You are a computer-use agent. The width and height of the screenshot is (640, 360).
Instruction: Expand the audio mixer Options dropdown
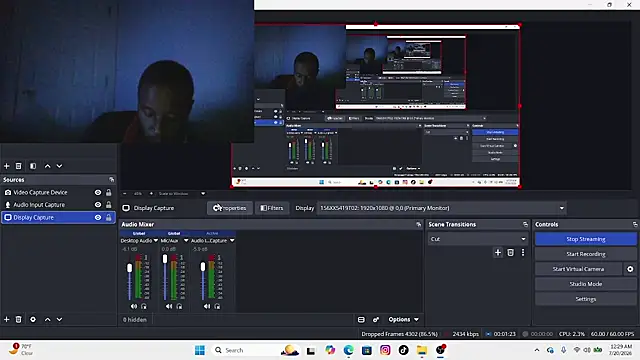[403, 319]
